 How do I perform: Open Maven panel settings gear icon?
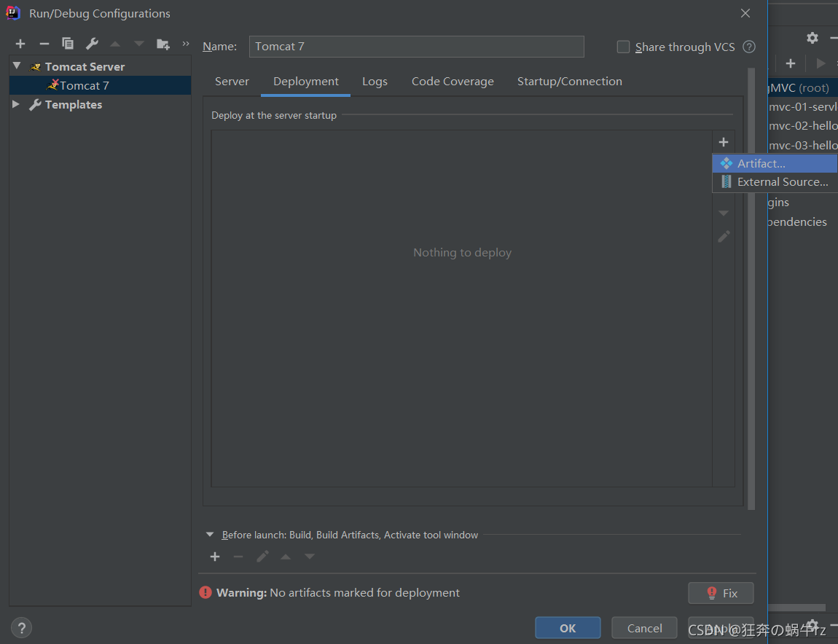[812, 37]
